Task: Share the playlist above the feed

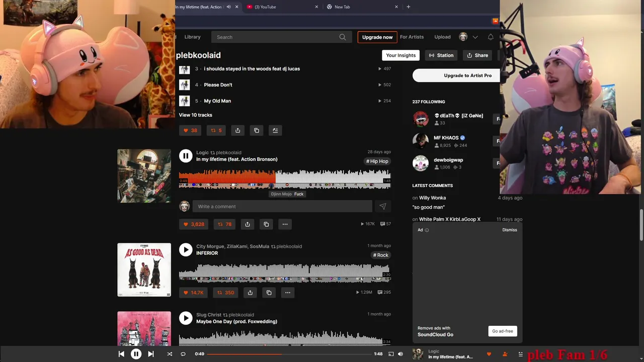Action: [237, 130]
